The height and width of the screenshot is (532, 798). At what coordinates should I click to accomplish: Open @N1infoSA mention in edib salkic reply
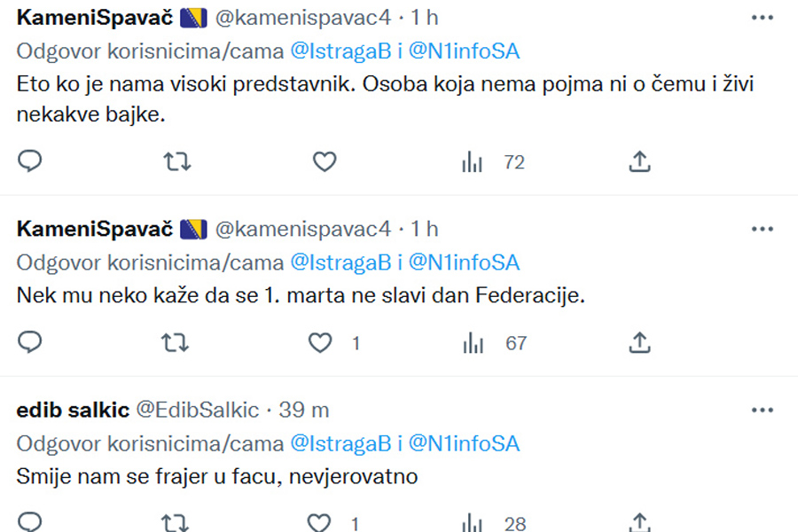(x=464, y=443)
